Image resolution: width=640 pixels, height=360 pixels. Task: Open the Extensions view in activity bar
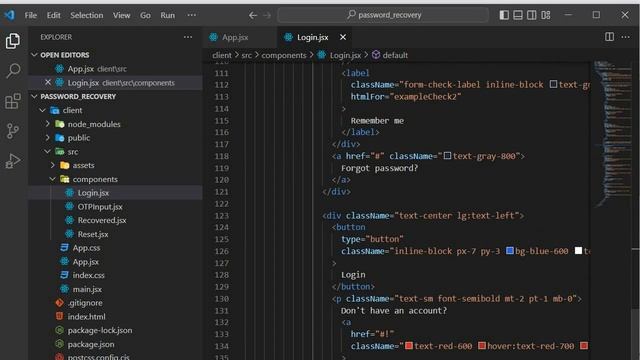[13, 101]
